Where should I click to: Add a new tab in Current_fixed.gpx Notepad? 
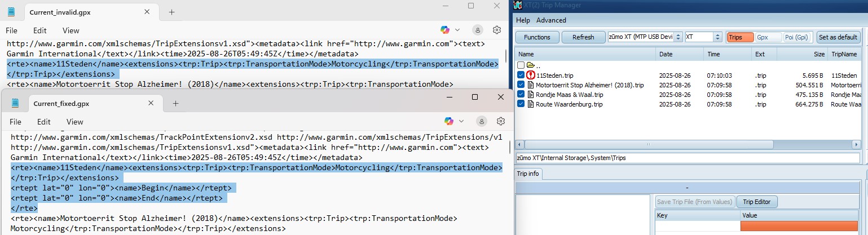[175, 104]
